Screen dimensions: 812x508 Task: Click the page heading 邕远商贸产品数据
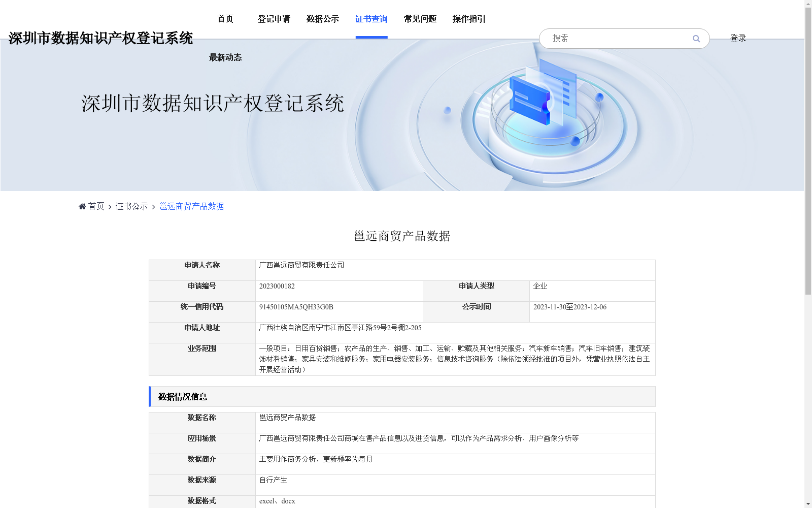click(402, 236)
